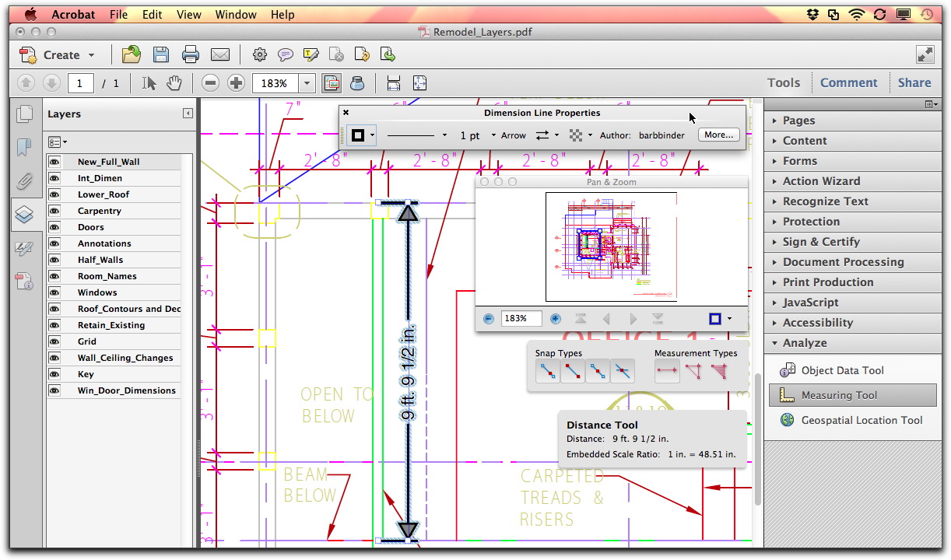The image size is (951, 560).
Task: Toggle Read Mode arrows icon at top right
Action: (x=925, y=54)
